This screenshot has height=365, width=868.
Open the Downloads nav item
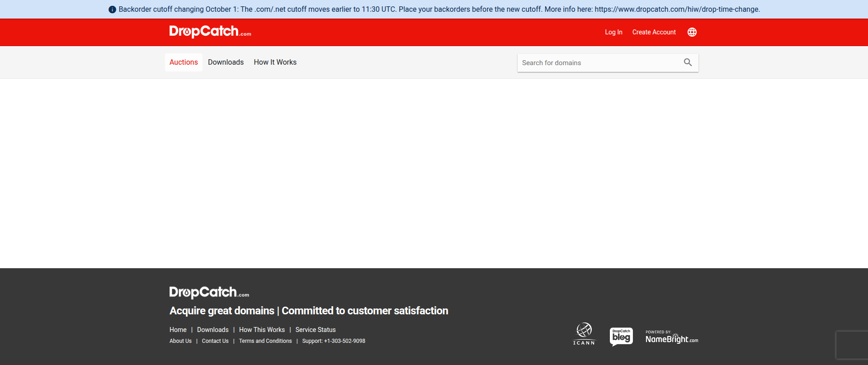(x=226, y=62)
